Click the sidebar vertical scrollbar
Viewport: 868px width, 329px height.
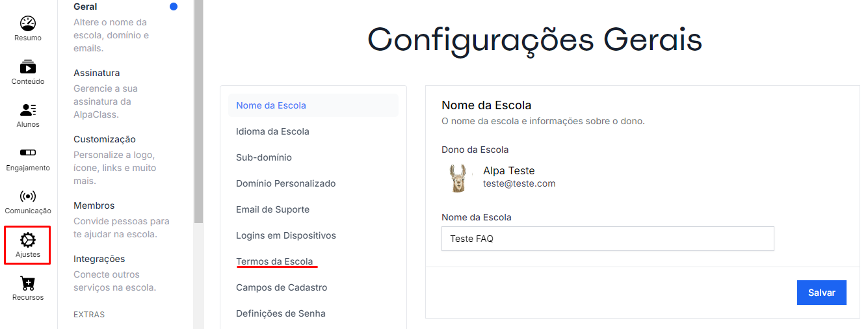(x=198, y=111)
